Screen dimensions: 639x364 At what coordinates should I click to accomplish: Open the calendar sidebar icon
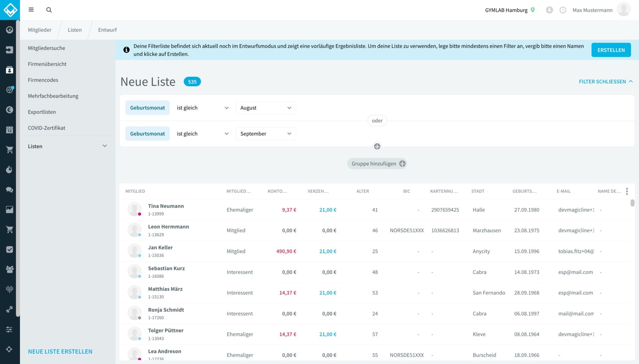pos(10,130)
